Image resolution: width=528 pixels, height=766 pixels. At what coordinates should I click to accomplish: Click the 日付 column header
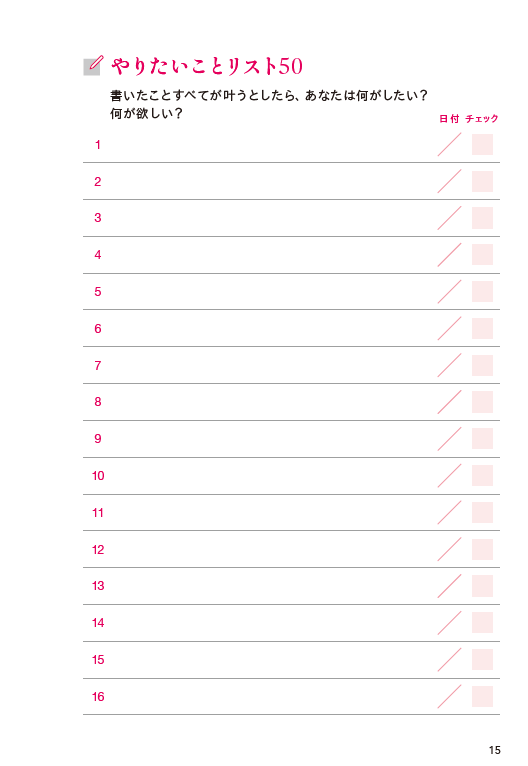[x=449, y=119]
